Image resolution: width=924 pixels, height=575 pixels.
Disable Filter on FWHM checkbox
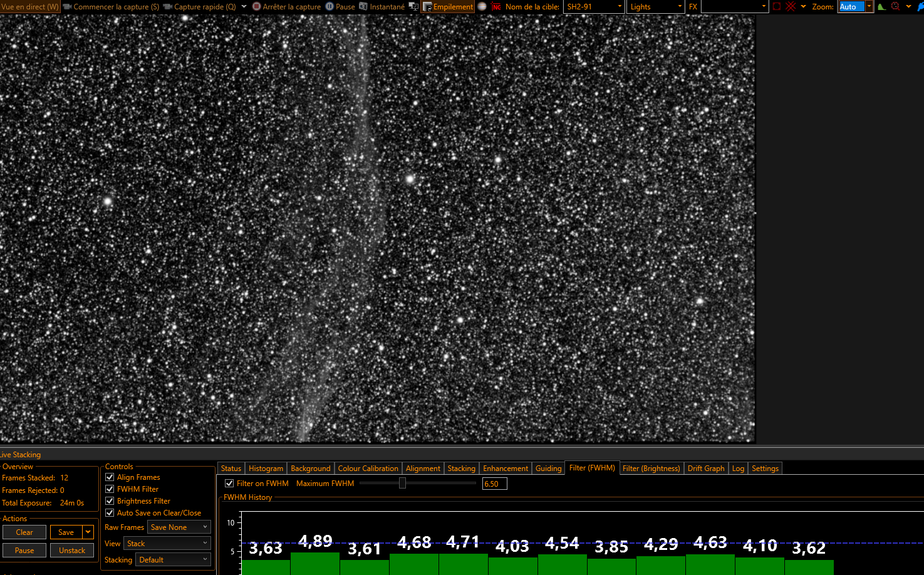(x=229, y=484)
